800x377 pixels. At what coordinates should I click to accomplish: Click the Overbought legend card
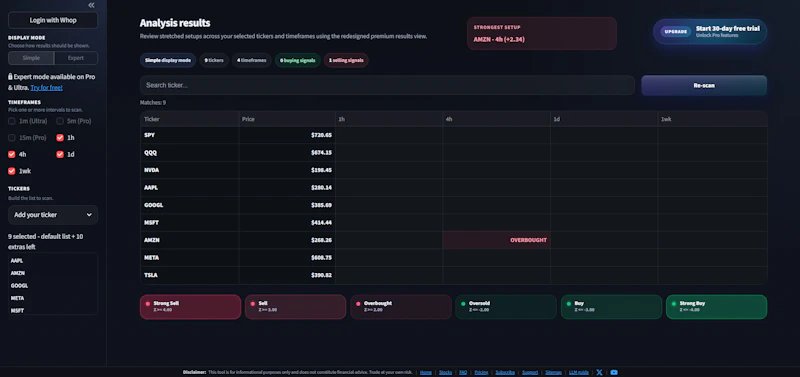(401, 307)
